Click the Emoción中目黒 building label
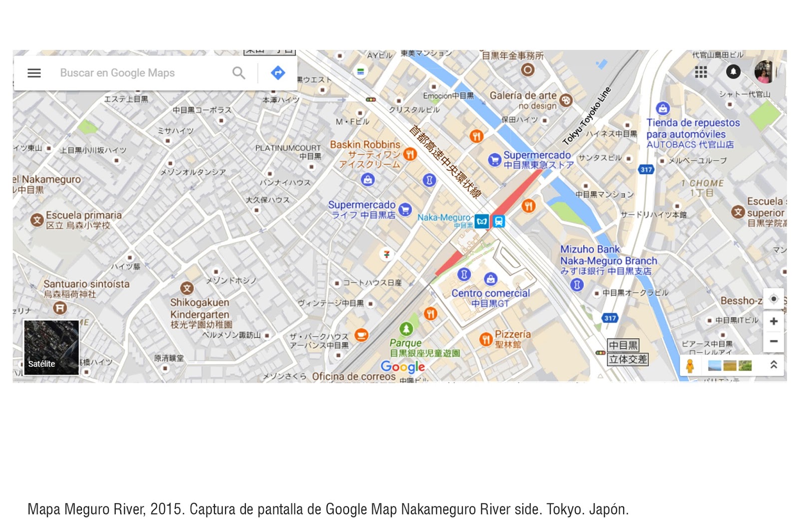The width and height of the screenshot is (799, 532). pos(448,96)
